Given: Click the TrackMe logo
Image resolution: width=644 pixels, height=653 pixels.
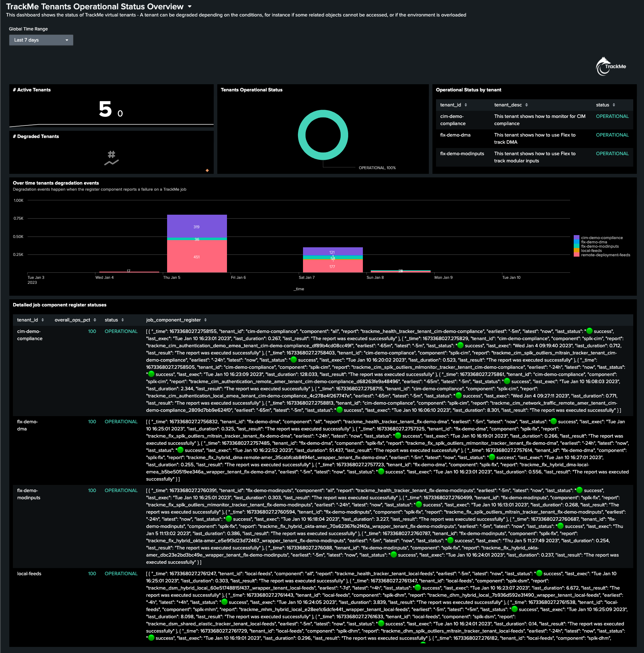Looking at the screenshot, I should [x=611, y=66].
